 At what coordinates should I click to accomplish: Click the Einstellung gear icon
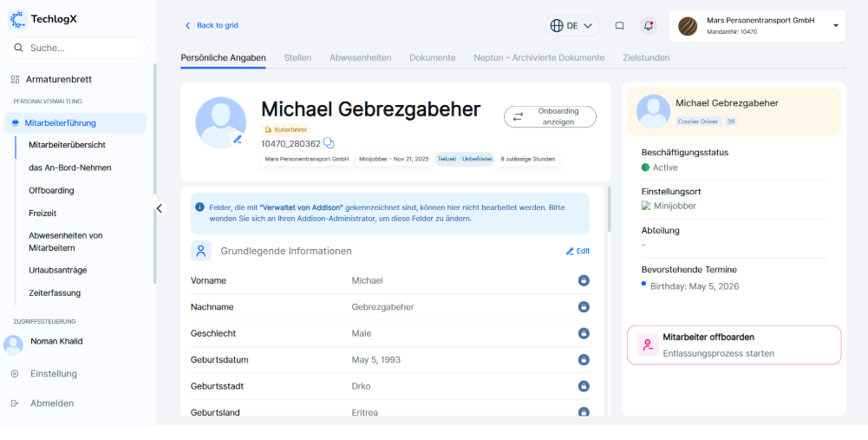tap(15, 374)
